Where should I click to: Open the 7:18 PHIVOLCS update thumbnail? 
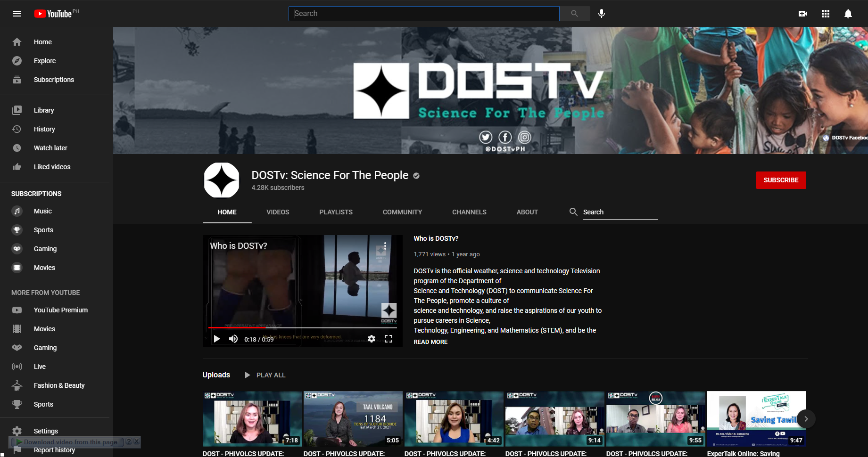click(252, 419)
